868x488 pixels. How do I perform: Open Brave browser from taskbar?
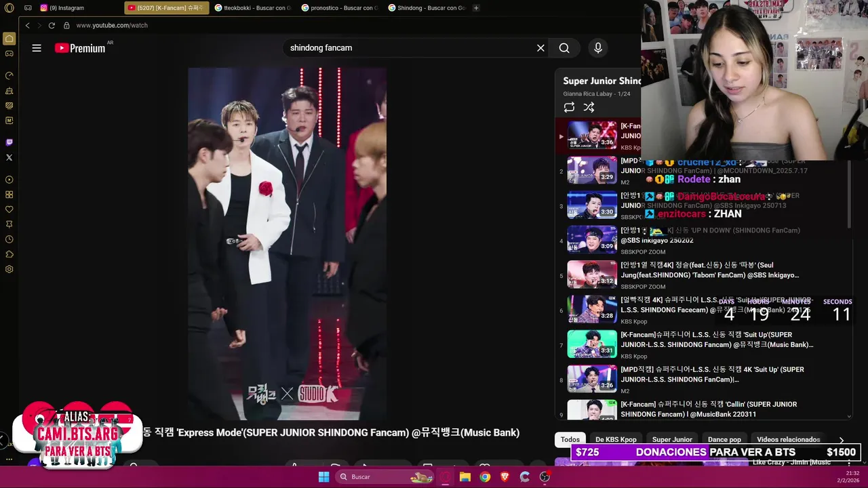505,476
